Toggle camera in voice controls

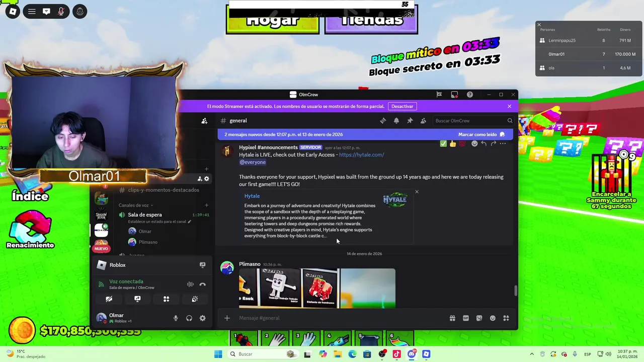pyautogui.click(x=109, y=299)
